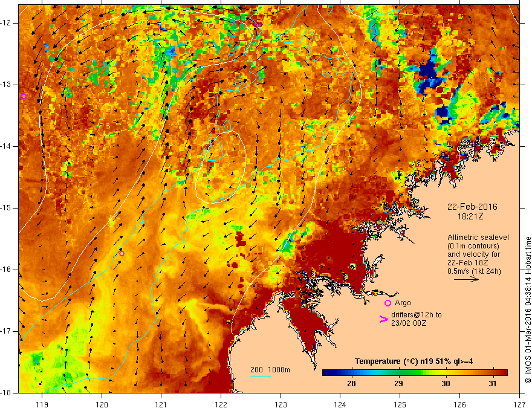Screen dimensions: 532x411
Task: Click the dark blue end of the temperature bar
Action: [328, 373]
